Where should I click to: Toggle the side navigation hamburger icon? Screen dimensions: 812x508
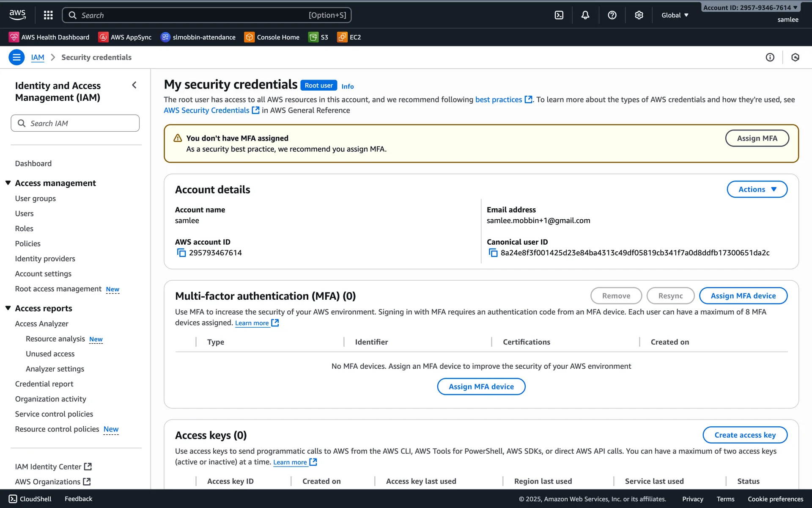(x=16, y=57)
